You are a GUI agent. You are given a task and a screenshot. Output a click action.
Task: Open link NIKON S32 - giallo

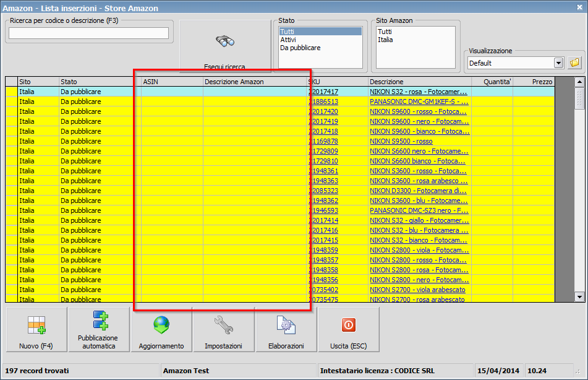(419, 220)
